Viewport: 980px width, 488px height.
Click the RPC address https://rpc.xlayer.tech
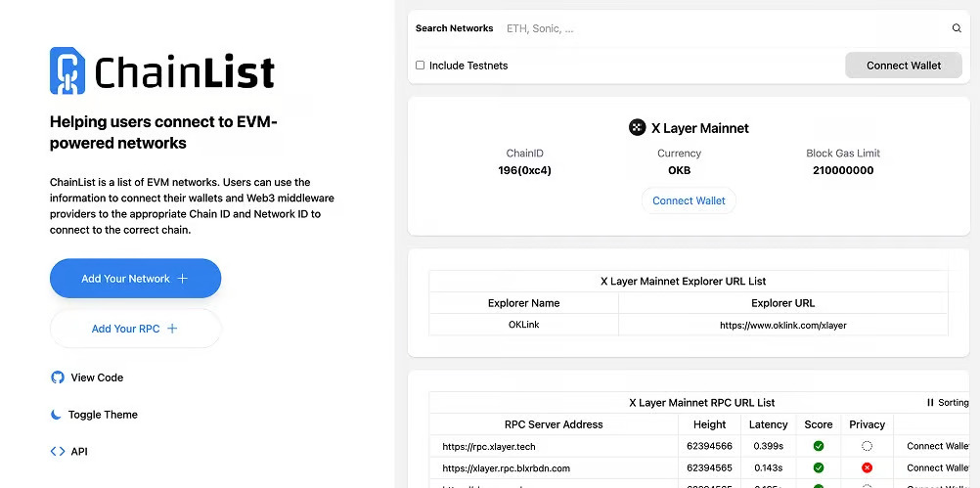[489, 446]
